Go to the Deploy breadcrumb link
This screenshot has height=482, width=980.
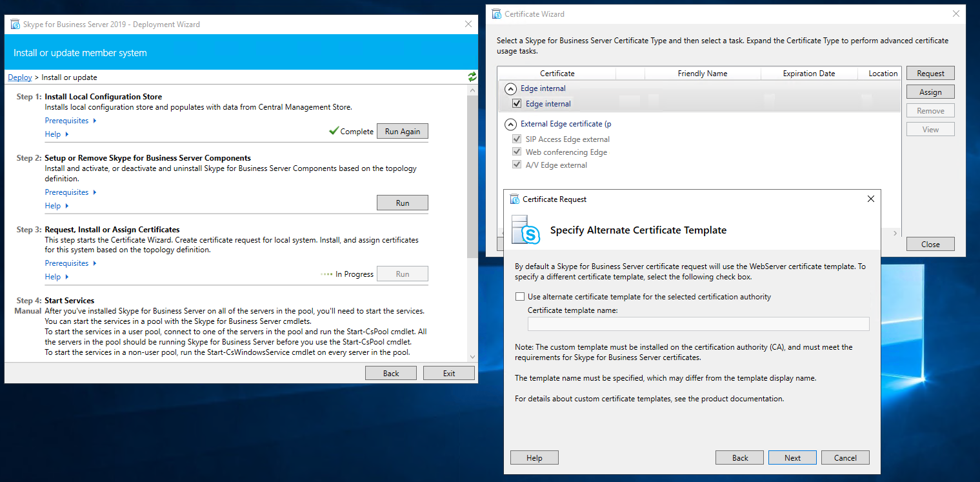pyautogui.click(x=20, y=77)
